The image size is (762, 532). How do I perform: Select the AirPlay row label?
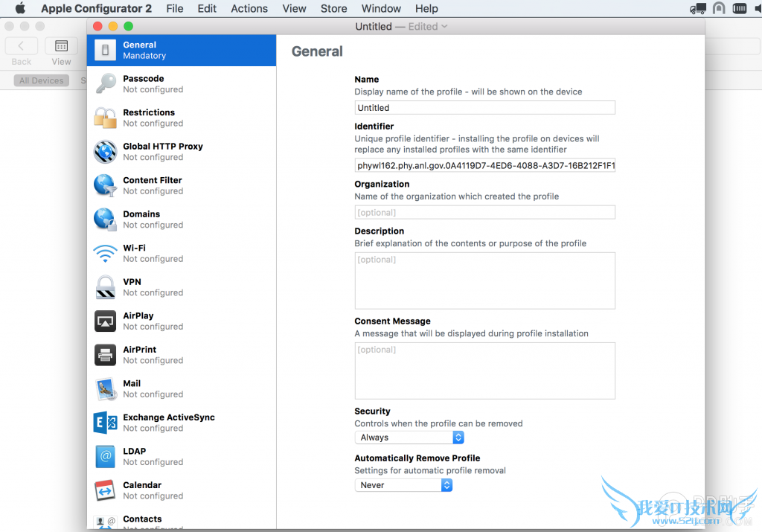pos(138,315)
